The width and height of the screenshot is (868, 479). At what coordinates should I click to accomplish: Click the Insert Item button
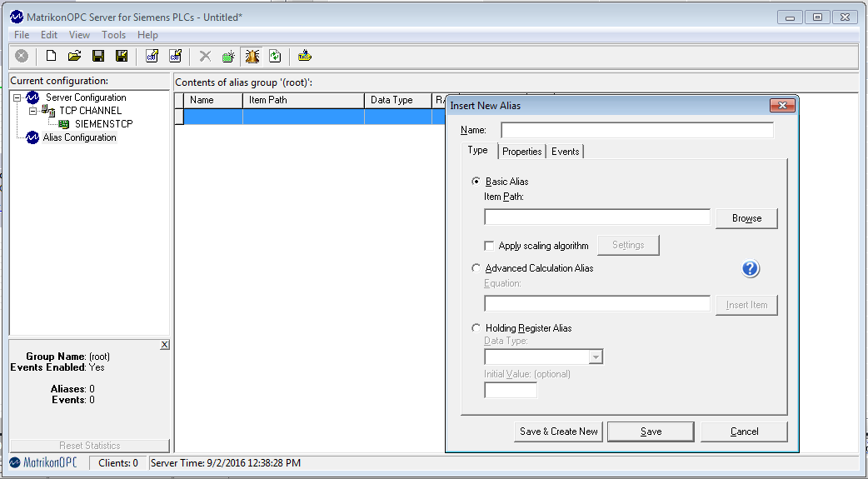pos(746,305)
